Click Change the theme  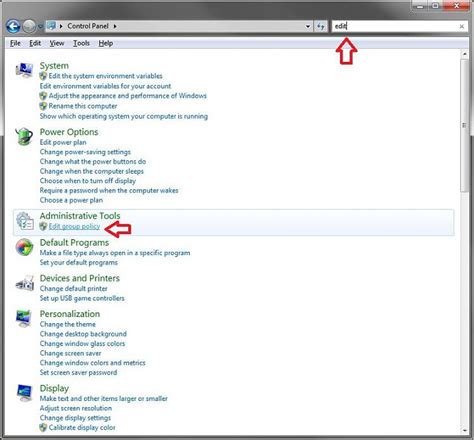point(68,324)
